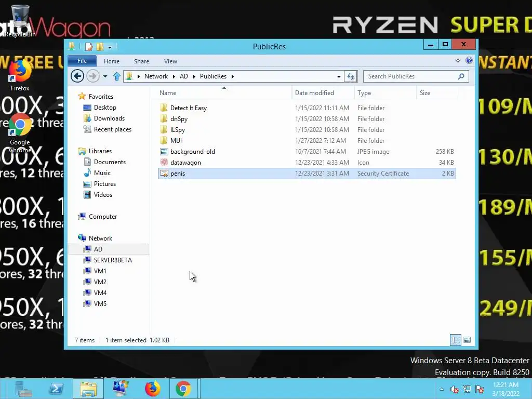
Task: Switch to Large icons view layout
Action: (x=467, y=340)
